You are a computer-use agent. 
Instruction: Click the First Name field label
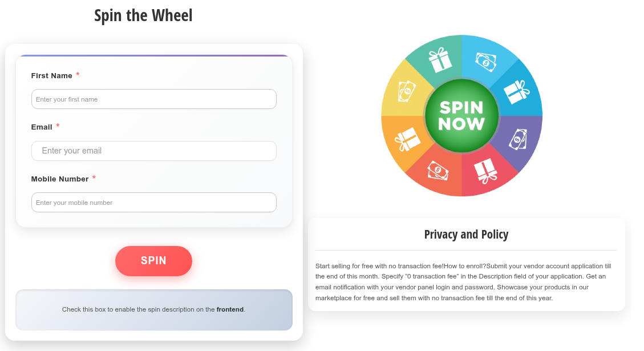52,76
